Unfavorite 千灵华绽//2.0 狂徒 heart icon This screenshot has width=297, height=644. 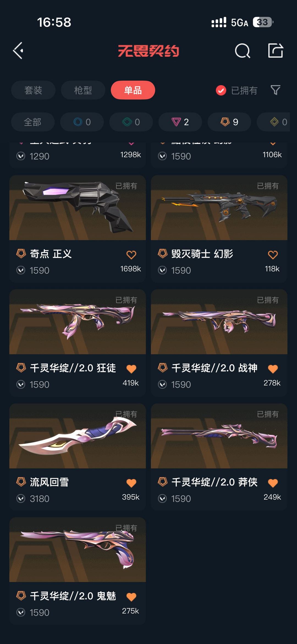[x=131, y=369]
